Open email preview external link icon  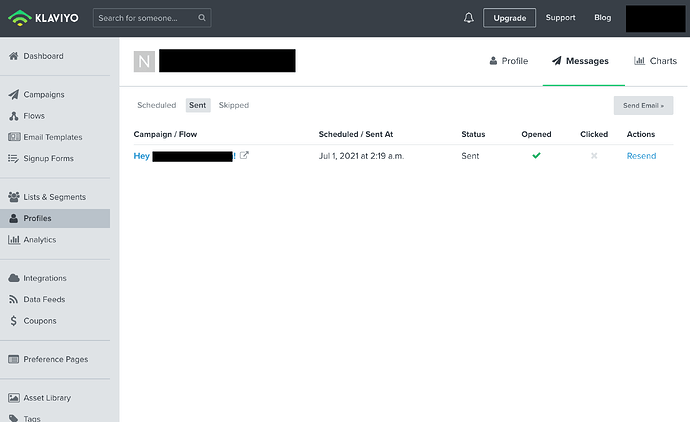tap(244, 155)
